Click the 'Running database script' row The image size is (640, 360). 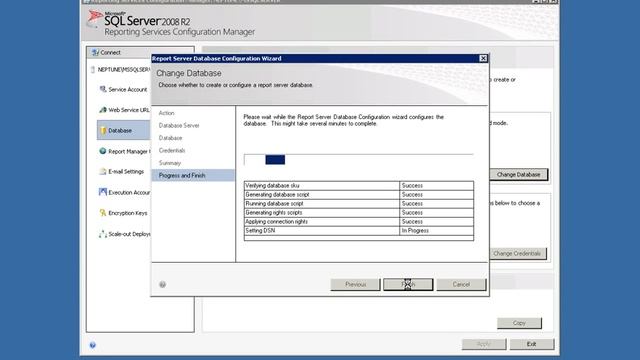[x=359, y=204]
